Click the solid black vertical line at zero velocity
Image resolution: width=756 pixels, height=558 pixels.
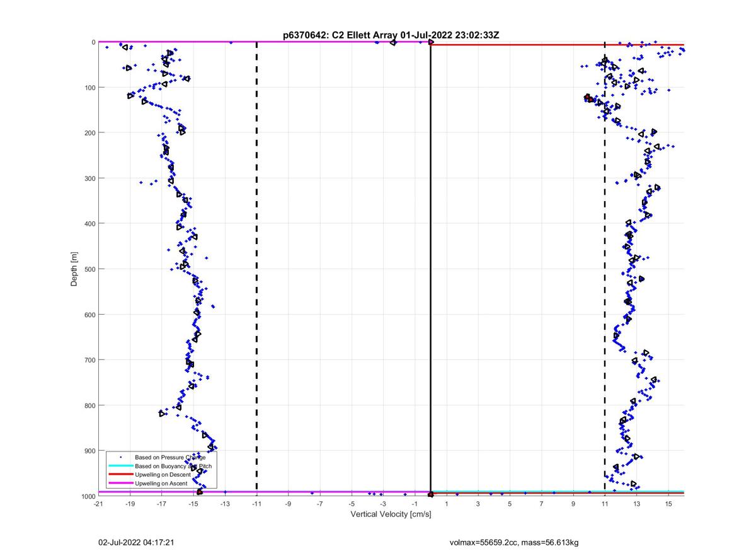pos(430,269)
